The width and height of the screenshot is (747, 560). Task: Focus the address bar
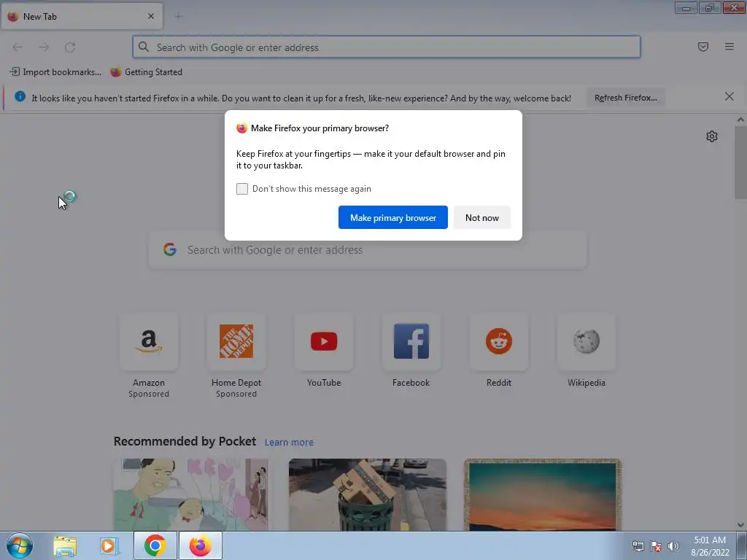[387, 47]
